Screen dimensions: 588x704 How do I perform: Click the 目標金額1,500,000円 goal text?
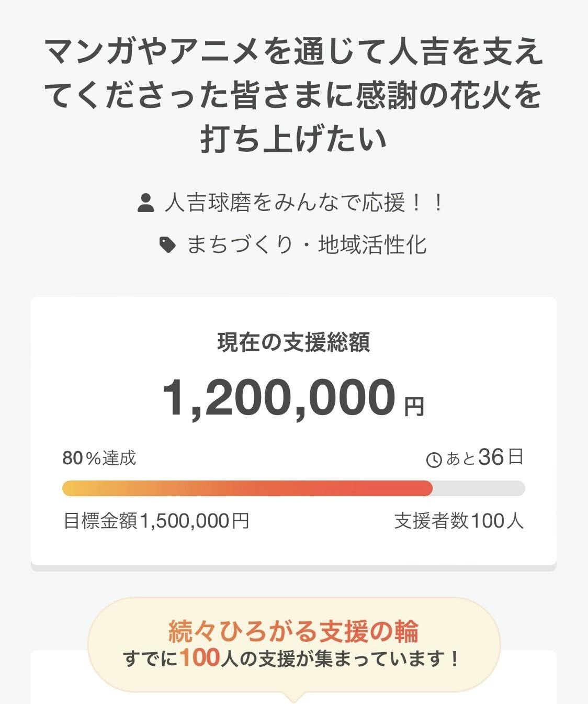pos(156,521)
